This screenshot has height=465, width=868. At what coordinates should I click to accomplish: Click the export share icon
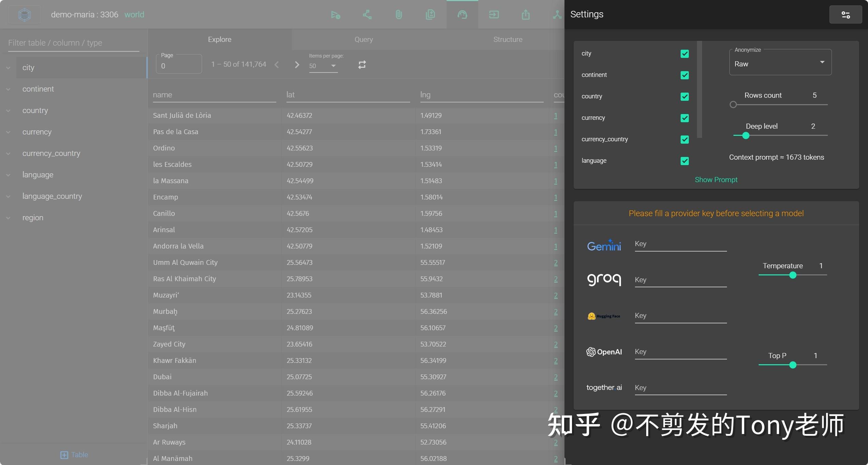click(525, 14)
